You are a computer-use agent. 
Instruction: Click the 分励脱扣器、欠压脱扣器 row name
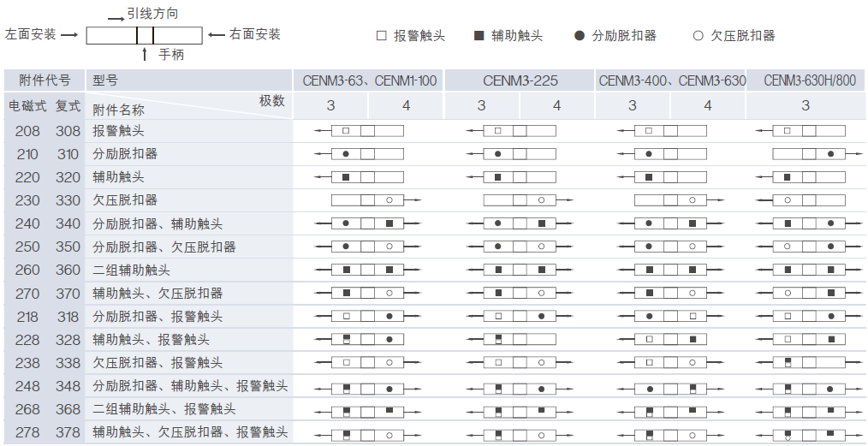164,247
